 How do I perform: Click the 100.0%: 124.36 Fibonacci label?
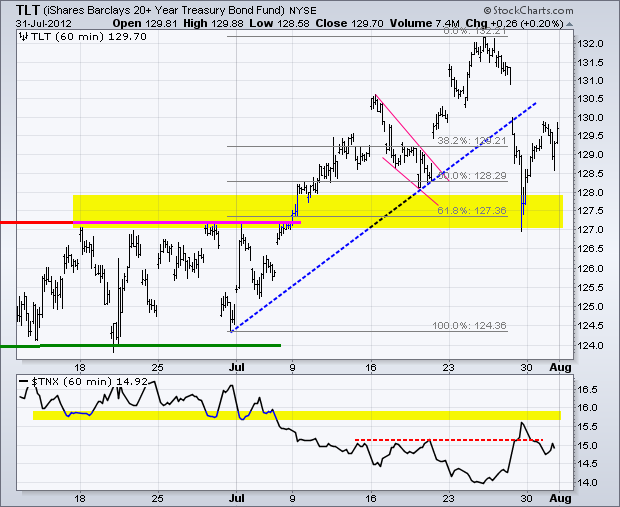(469, 325)
